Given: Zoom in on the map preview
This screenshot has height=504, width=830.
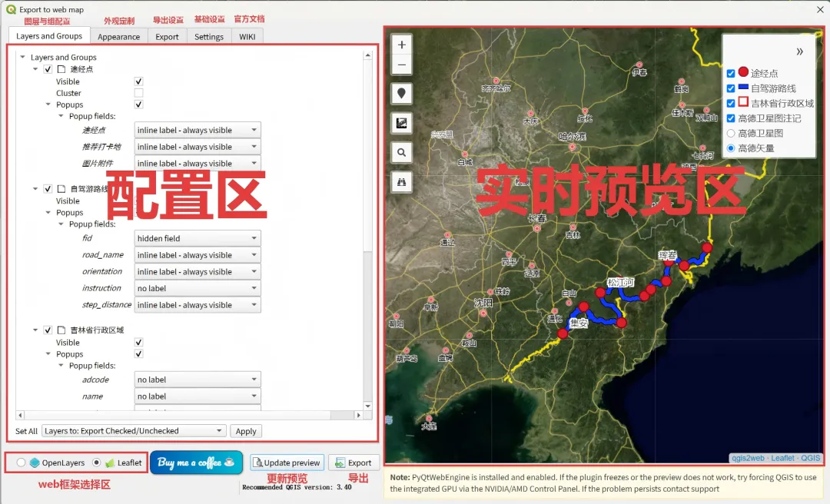Looking at the screenshot, I should [402, 45].
